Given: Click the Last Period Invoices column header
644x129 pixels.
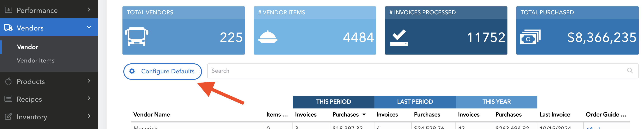Looking at the screenshot, I should [x=387, y=115].
